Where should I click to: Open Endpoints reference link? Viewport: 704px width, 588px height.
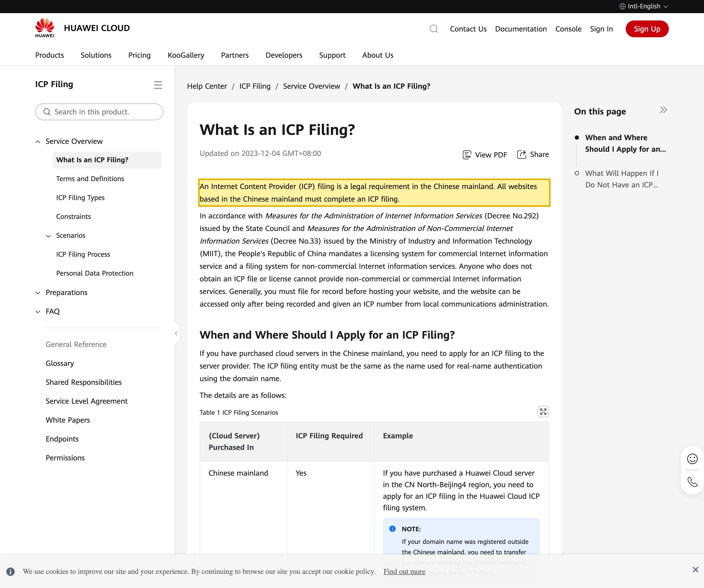click(x=62, y=439)
